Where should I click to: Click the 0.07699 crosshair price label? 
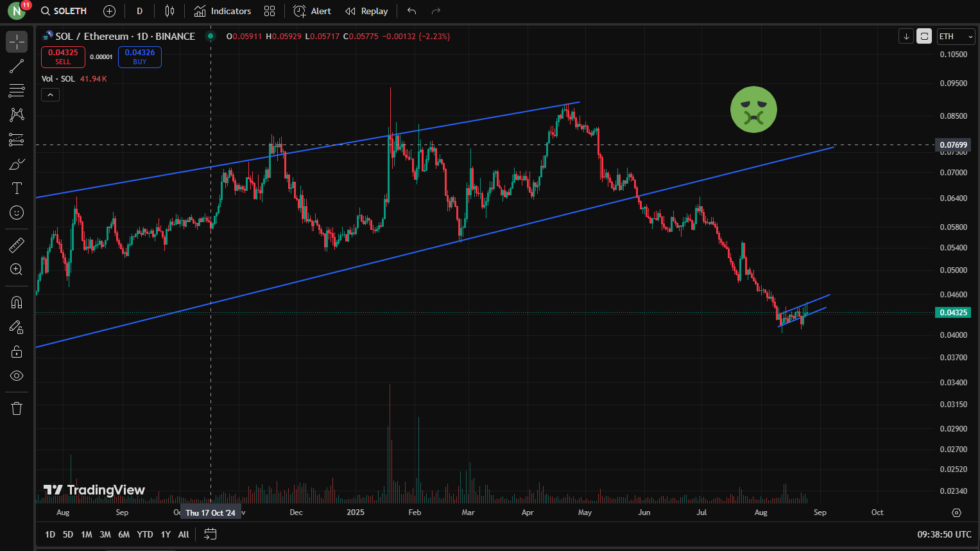point(953,145)
